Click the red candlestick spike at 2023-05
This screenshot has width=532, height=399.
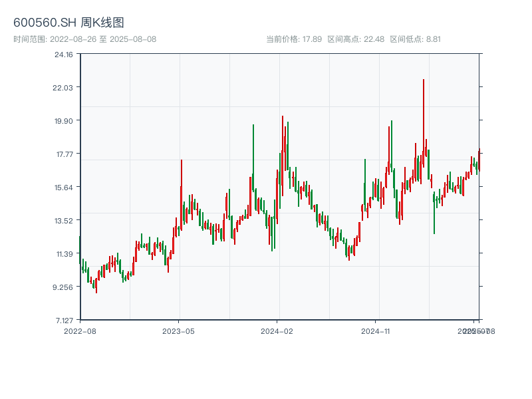pos(181,195)
